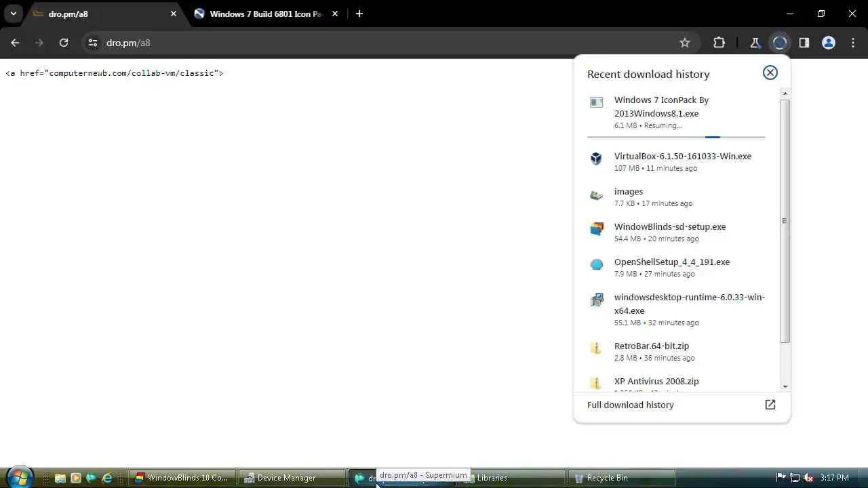The width and height of the screenshot is (868, 488).
Task: Open Full download history
Action: click(x=682, y=405)
